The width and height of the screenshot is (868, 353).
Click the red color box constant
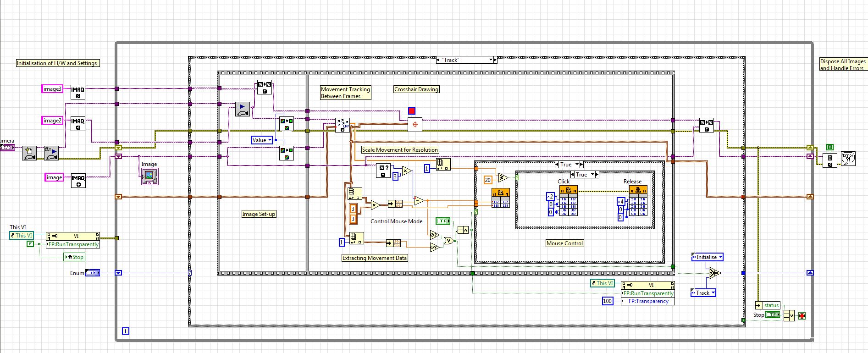(x=412, y=111)
